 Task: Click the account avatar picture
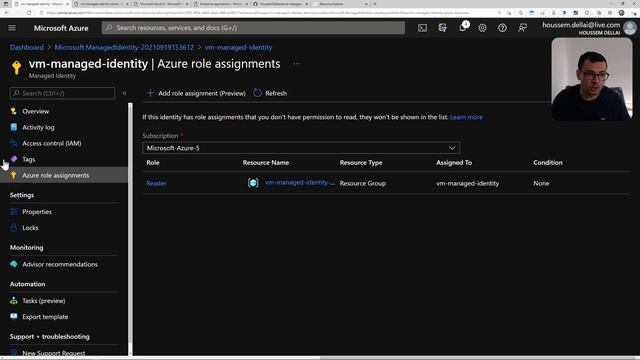point(630,28)
